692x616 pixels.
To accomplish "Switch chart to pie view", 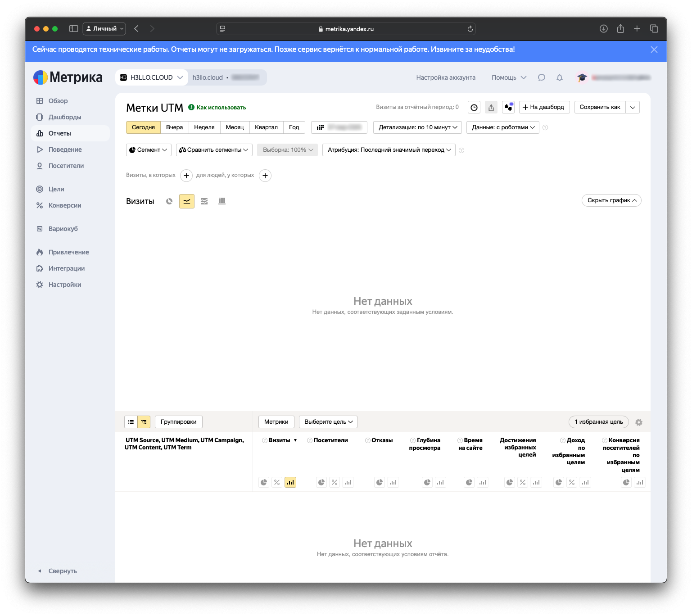I will 169,201.
